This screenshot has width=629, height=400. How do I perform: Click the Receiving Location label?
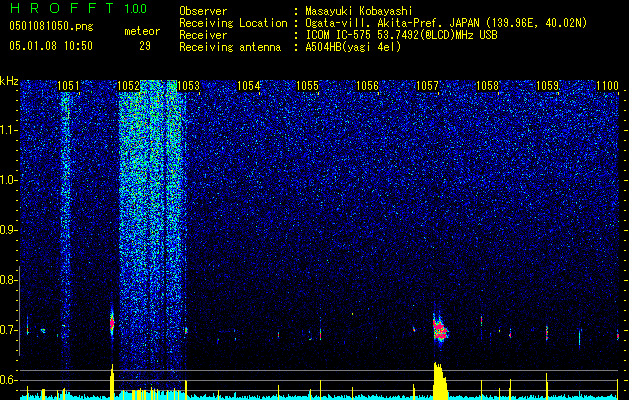[233, 23]
